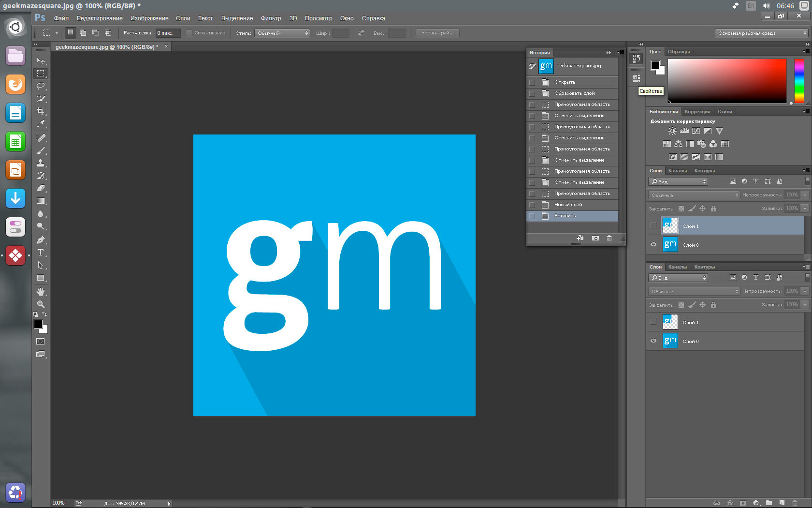Viewport: 812px width, 508px height.
Task: Open Вид filter dropdown in lower Layers panel
Action: [678, 278]
